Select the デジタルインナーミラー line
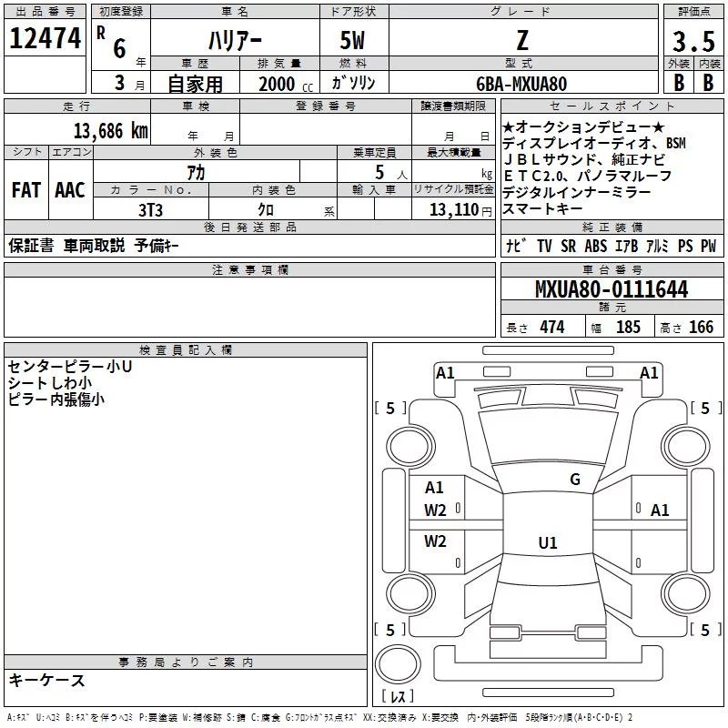Viewport: 728px width, 728px height. point(576,192)
